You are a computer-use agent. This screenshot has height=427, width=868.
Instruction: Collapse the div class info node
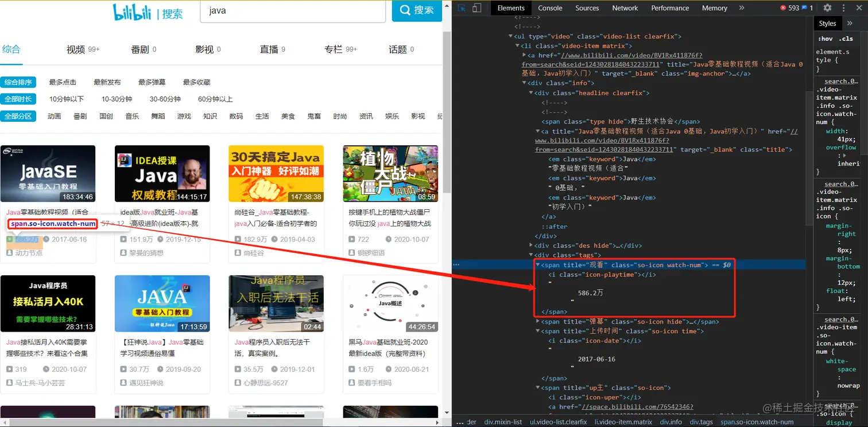pyautogui.click(x=524, y=83)
